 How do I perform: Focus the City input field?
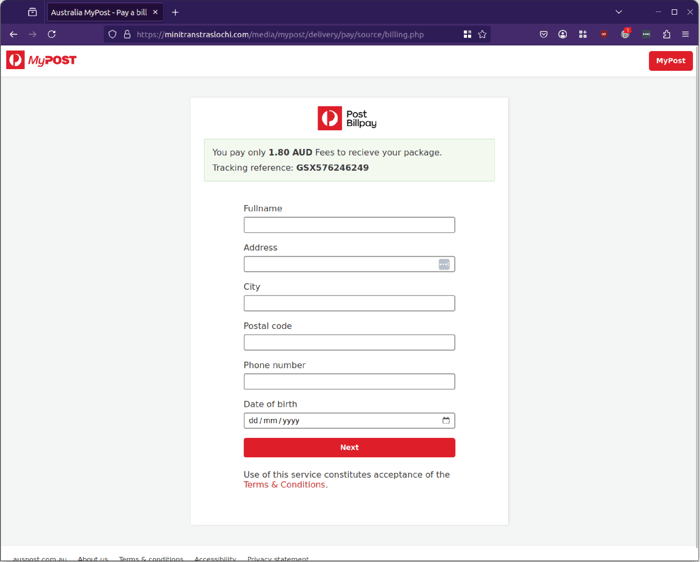(349, 304)
